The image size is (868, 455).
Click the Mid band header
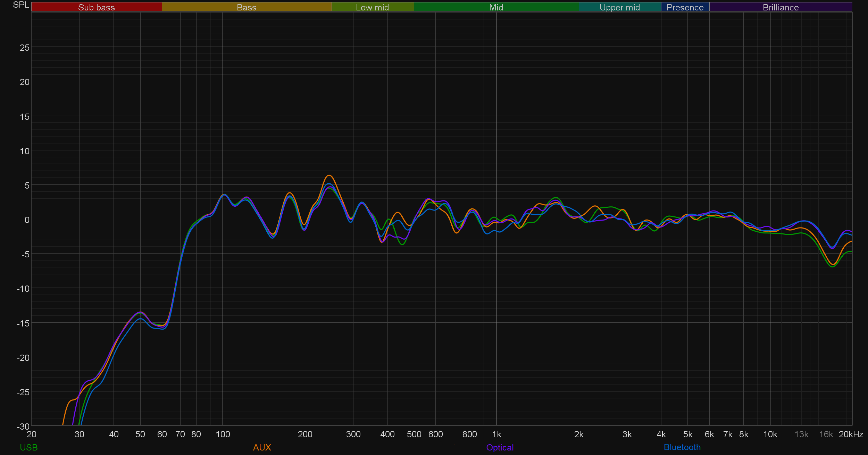[x=496, y=7]
